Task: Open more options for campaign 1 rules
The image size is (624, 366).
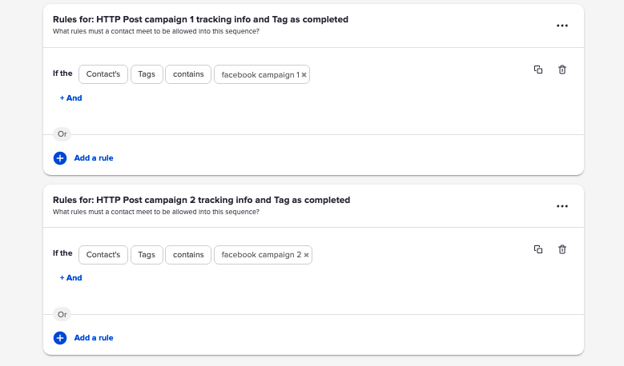Action: (x=562, y=25)
